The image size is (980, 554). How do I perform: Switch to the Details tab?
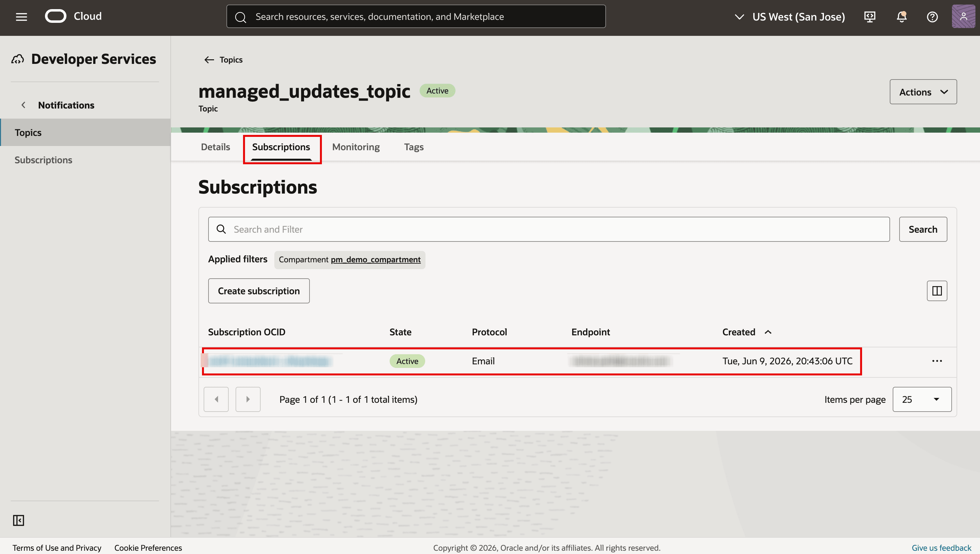point(215,147)
